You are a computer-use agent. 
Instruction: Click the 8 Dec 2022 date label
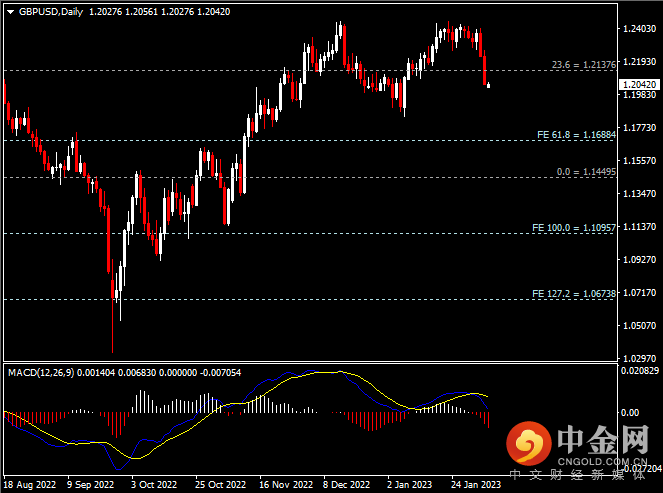(x=349, y=482)
